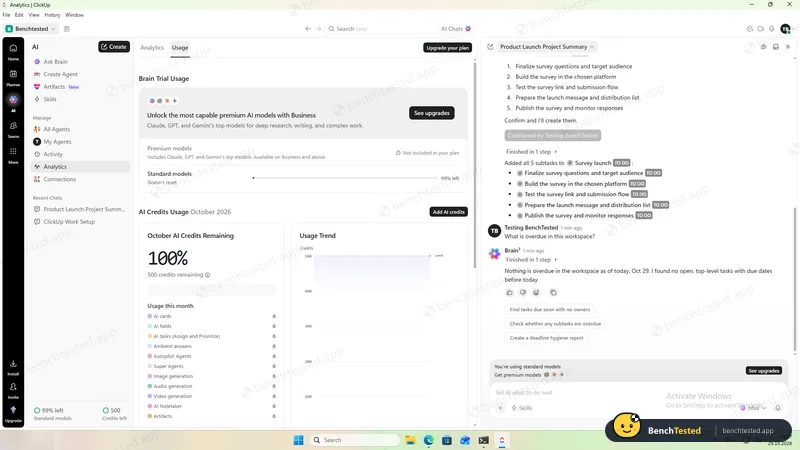The image size is (800, 450).
Task: Open the Product Launch Project Summary chat dropdown
Action: [546, 46]
